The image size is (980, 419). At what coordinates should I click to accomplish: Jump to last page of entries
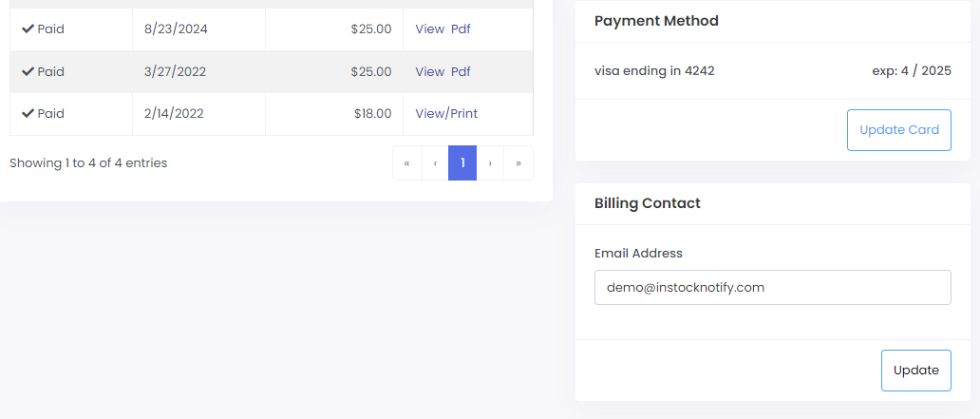click(x=518, y=163)
